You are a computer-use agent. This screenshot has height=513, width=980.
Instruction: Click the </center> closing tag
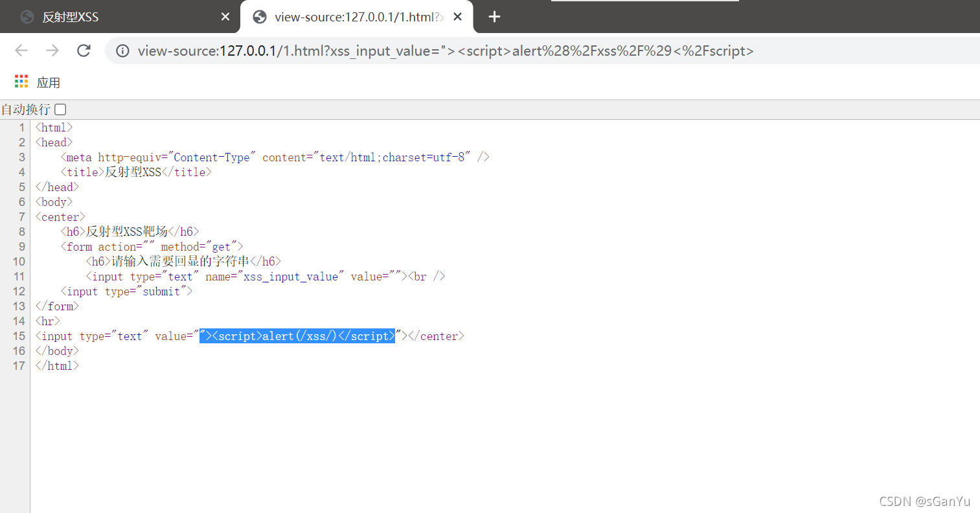click(436, 336)
